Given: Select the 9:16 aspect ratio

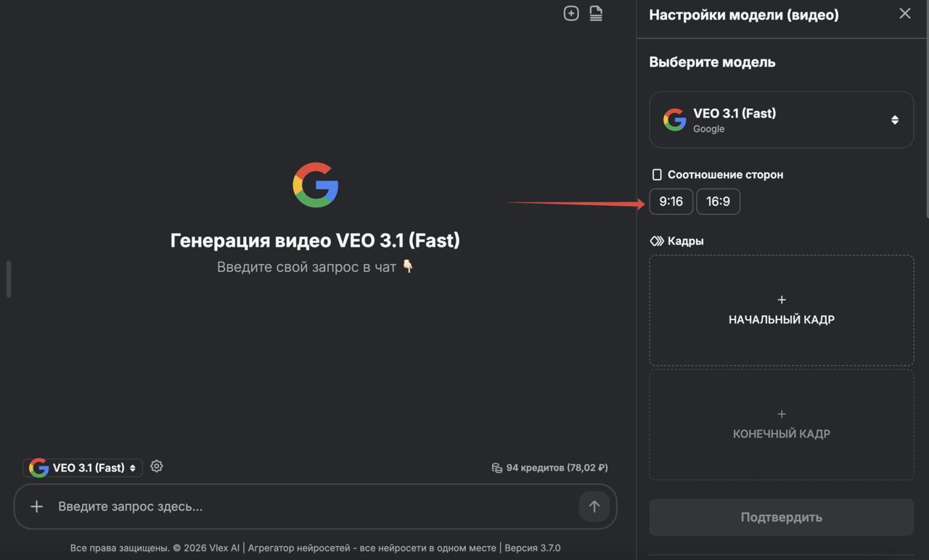Looking at the screenshot, I should pyautogui.click(x=671, y=202).
